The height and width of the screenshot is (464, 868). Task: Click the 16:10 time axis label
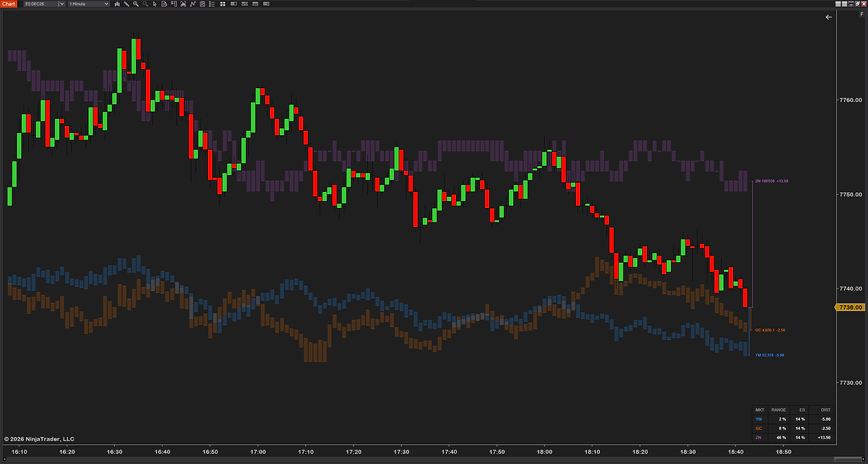click(x=19, y=452)
